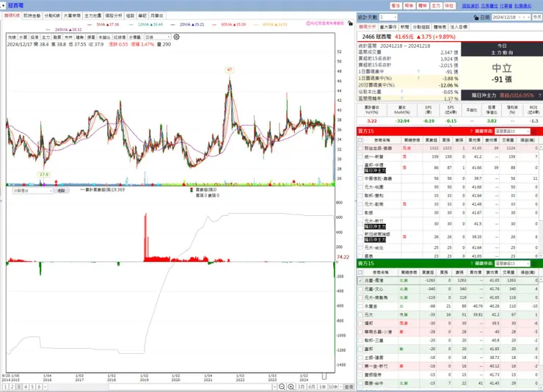The height and width of the screenshot is (392, 543).
Task: Select chart layout page 4
Action: coord(26,387)
